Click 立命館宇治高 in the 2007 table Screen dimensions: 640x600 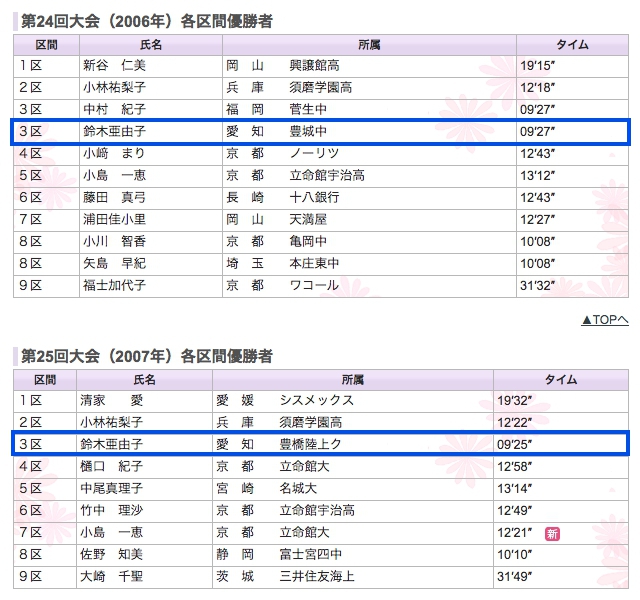point(317,511)
